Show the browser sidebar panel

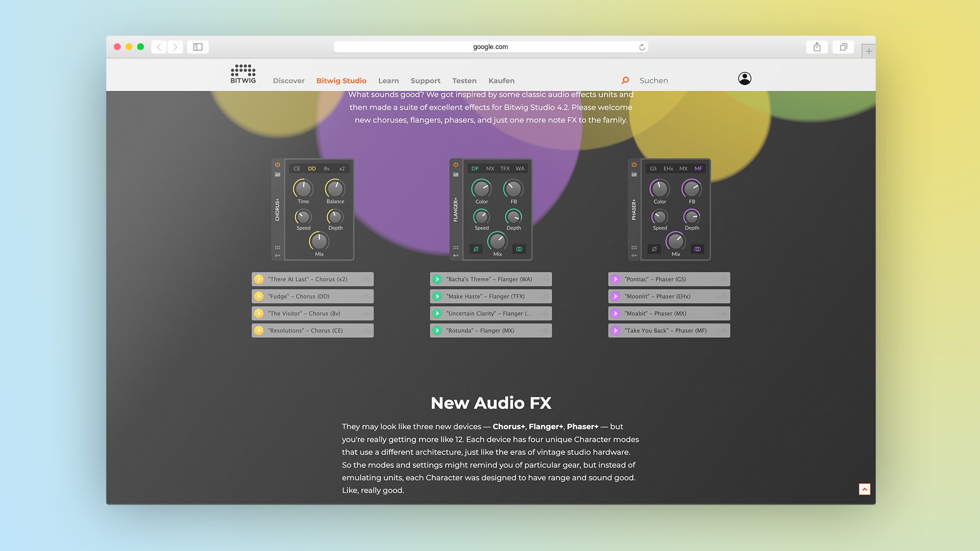198,47
